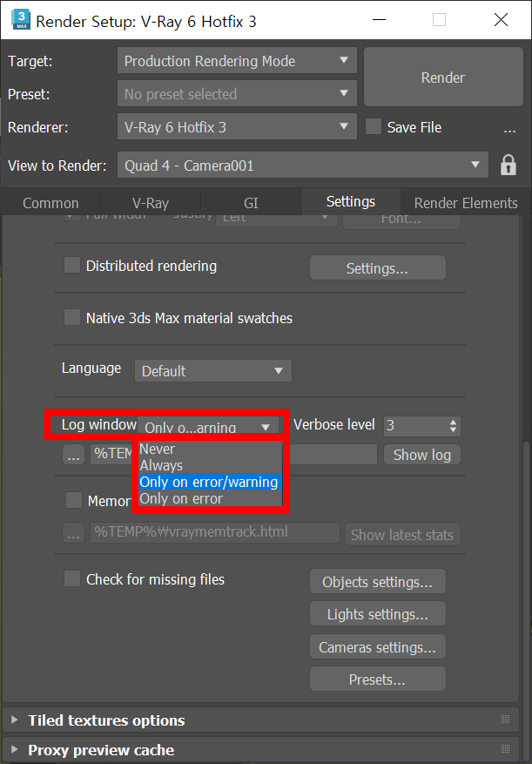Click the Show log button
The height and width of the screenshot is (764, 532).
422,455
